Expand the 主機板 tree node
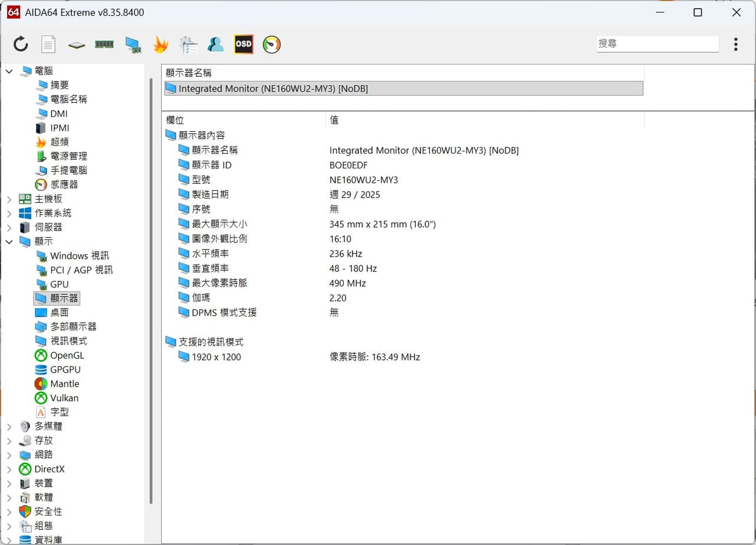This screenshot has height=545, width=756. tap(9, 199)
